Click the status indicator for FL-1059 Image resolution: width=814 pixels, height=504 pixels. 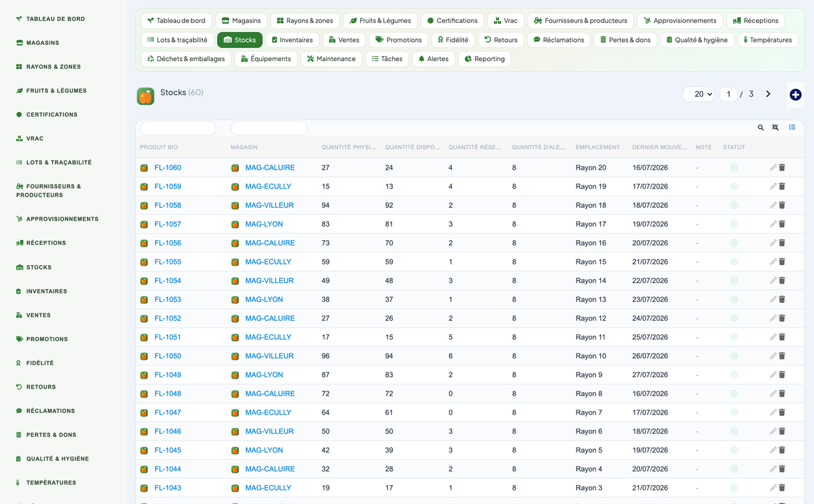(x=734, y=187)
